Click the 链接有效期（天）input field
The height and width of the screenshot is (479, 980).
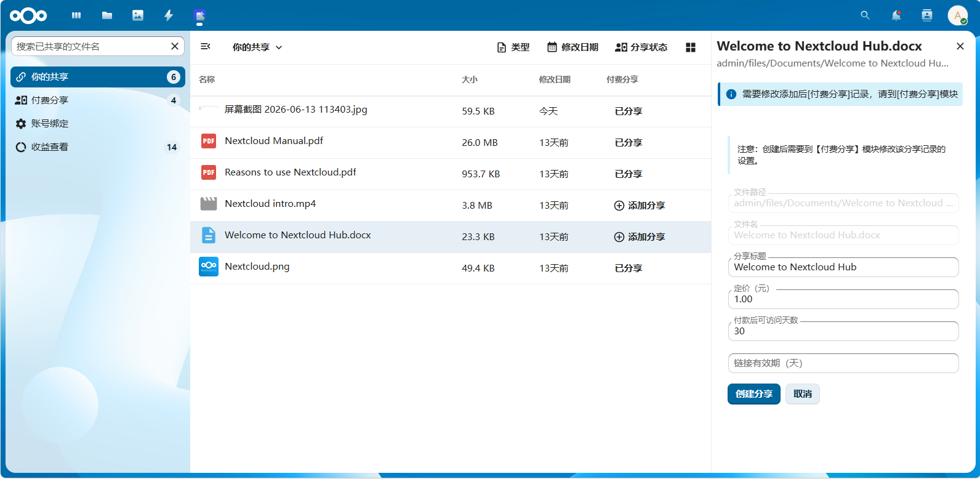pyautogui.click(x=843, y=363)
